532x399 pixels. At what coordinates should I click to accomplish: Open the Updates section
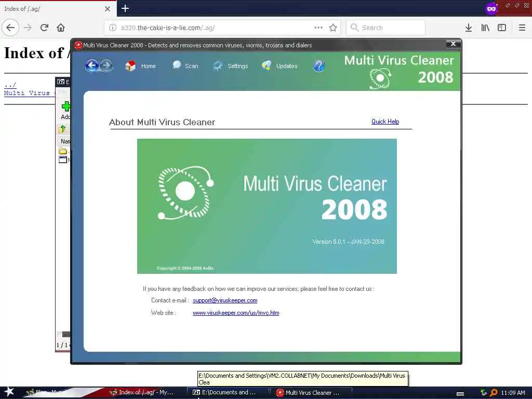(280, 66)
